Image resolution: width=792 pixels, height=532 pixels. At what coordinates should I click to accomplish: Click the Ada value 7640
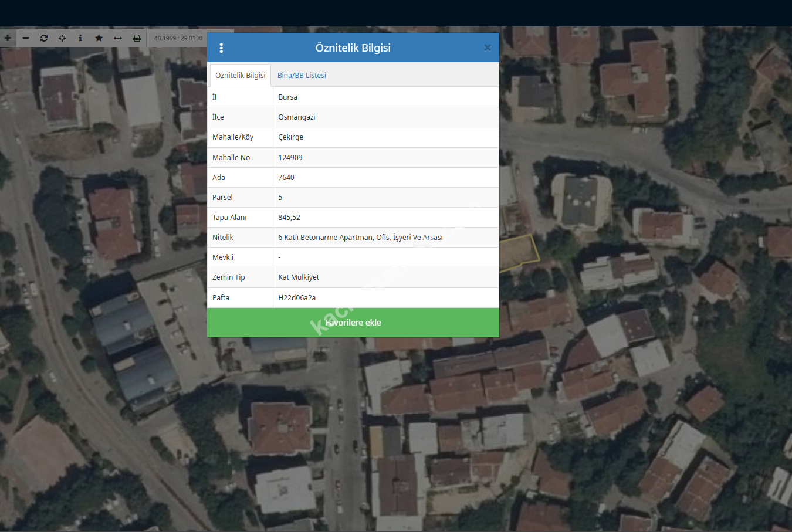pyautogui.click(x=286, y=178)
